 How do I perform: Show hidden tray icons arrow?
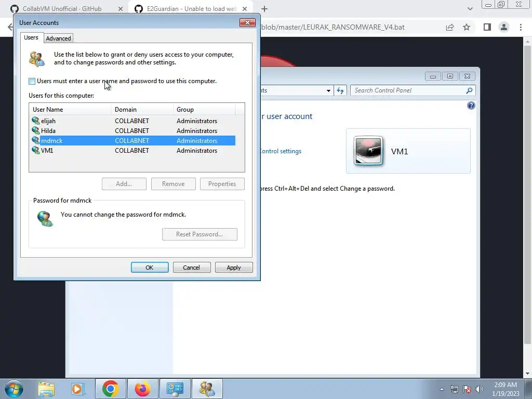(442, 389)
